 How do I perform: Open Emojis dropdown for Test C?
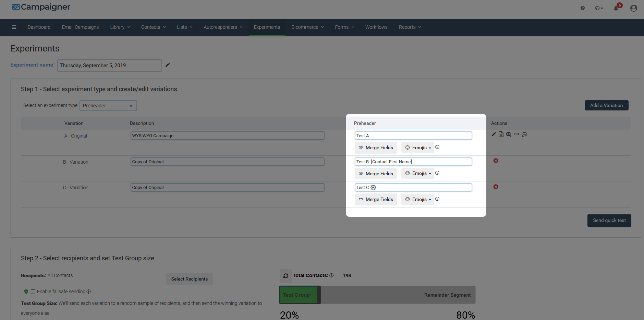pos(418,199)
